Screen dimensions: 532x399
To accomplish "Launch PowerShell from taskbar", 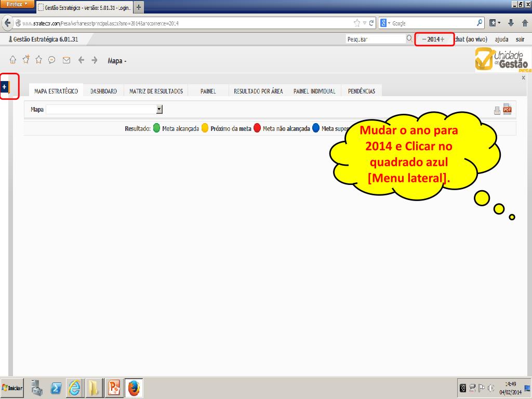I will pyautogui.click(x=56, y=388).
